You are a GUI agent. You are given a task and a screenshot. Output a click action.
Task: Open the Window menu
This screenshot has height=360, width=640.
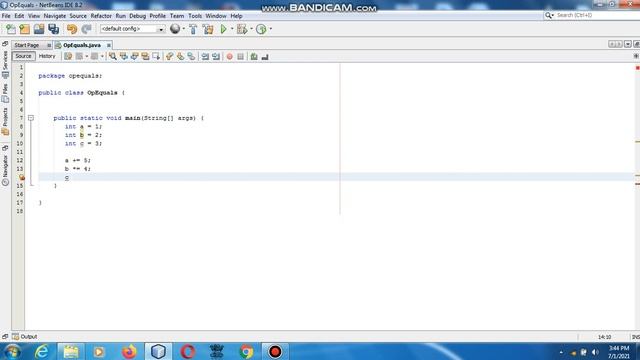216,16
